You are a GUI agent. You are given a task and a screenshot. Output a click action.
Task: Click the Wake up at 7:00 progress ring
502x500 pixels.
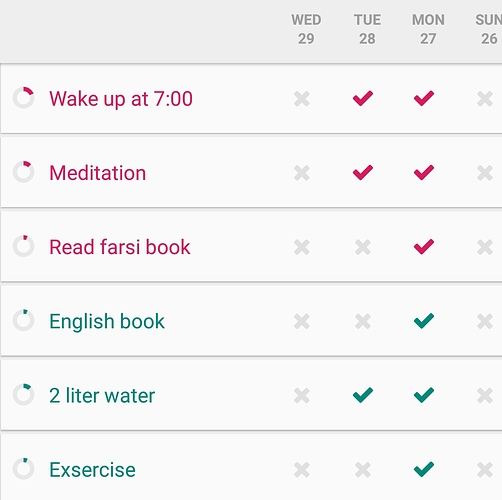tap(23, 98)
